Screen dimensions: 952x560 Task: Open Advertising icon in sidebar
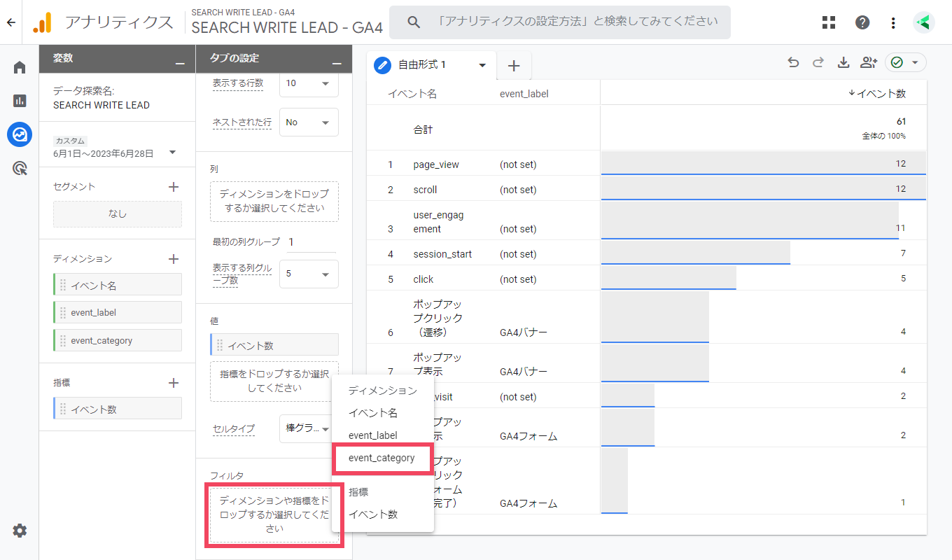[x=20, y=167]
